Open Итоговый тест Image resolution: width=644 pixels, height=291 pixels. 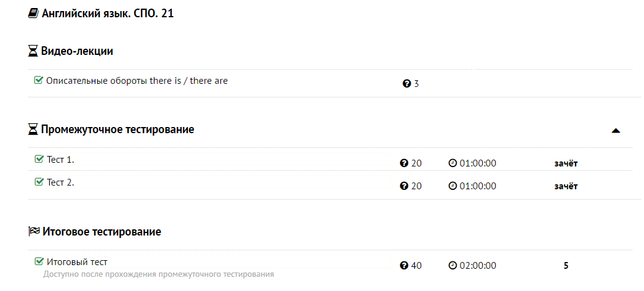pyautogui.click(x=77, y=262)
